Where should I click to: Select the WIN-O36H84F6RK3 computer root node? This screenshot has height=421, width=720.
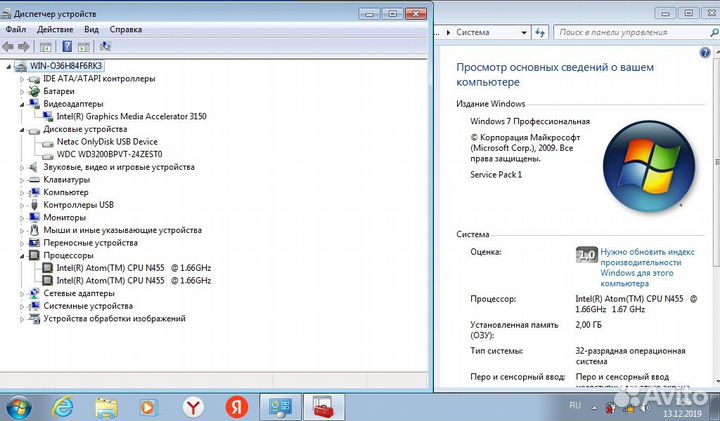pos(66,66)
